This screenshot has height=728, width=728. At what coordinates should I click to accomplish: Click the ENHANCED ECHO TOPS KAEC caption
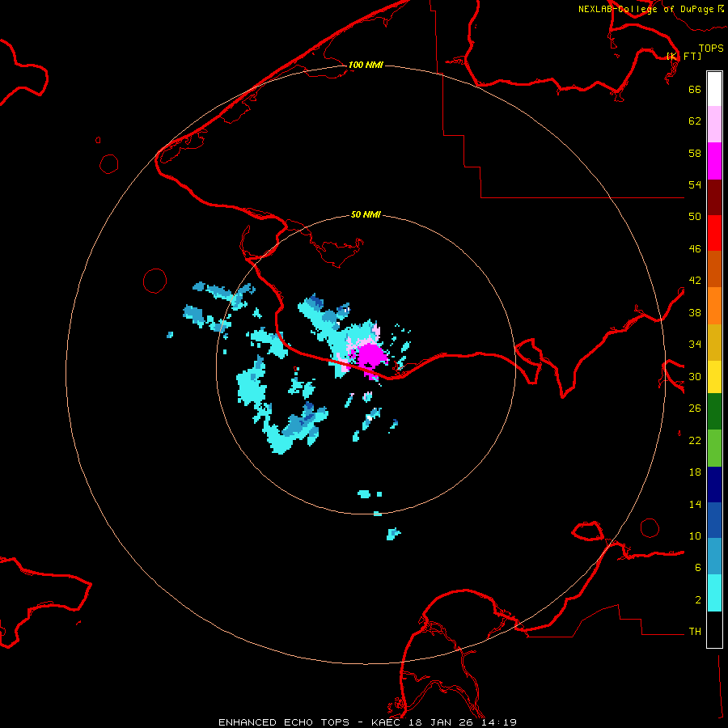click(x=367, y=722)
